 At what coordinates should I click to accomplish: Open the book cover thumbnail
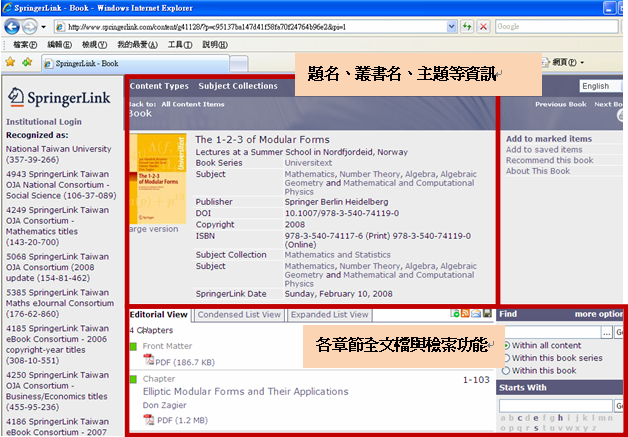point(158,179)
